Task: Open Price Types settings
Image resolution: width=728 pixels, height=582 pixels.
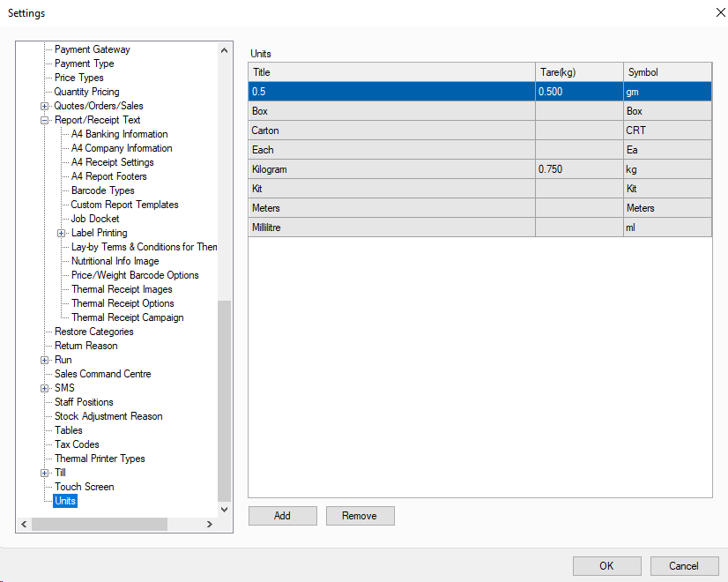Action: [x=79, y=78]
